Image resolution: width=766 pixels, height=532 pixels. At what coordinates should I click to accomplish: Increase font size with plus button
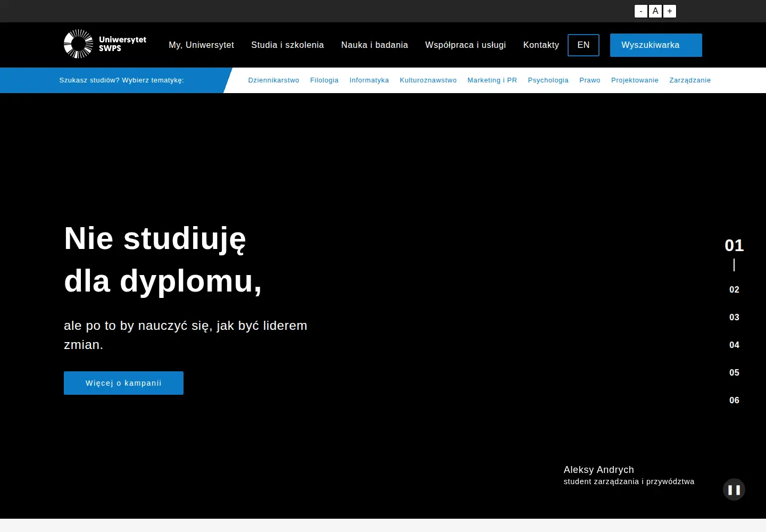pos(670,11)
